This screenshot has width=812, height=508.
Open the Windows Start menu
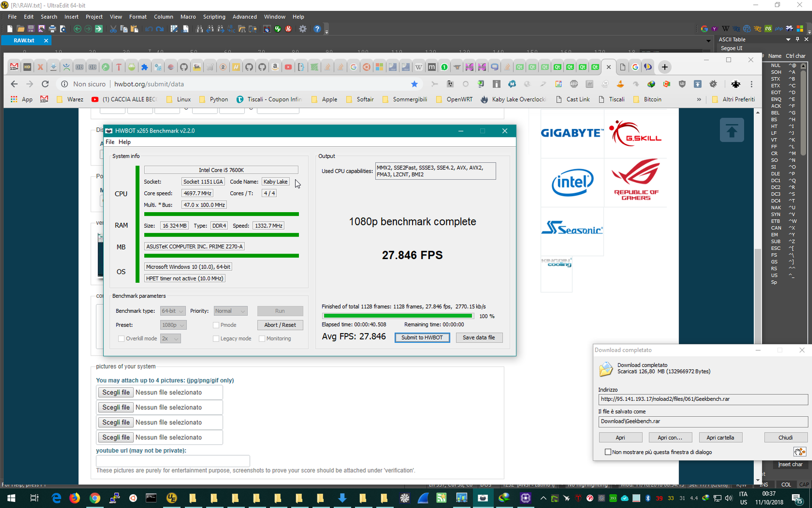point(11,498)
